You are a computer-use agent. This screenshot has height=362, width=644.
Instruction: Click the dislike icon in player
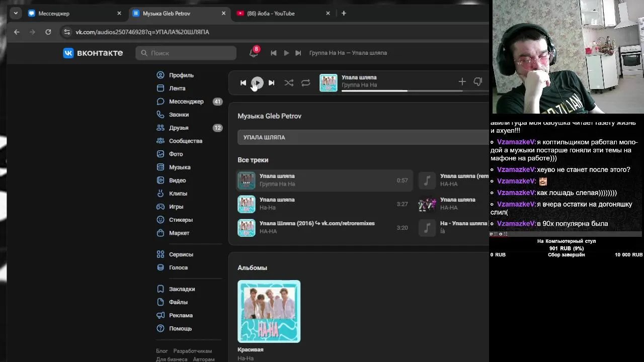(477, 81)
